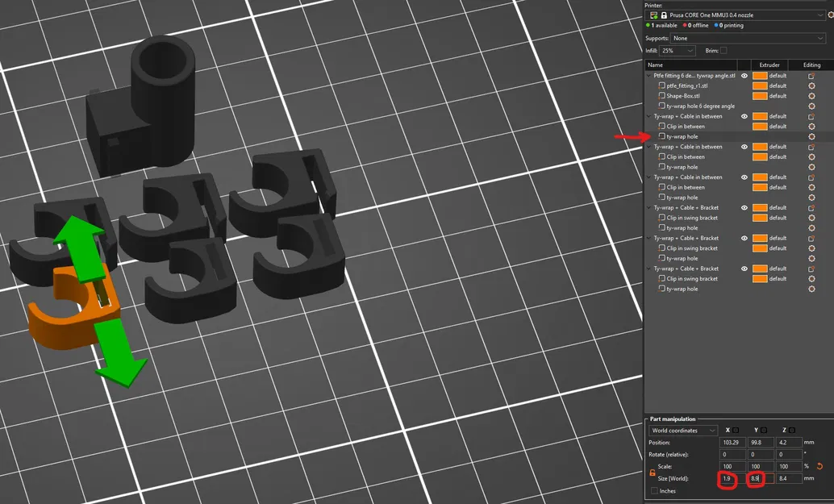Open settings cog for ty-wrap hole 6 degree angle
Image resolution: width=834 pixels, height=504 pixels.
coord(811,106)
